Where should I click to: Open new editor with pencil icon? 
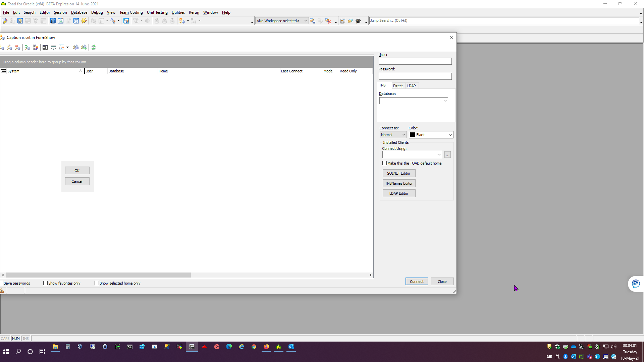click(x=4, y=21)
